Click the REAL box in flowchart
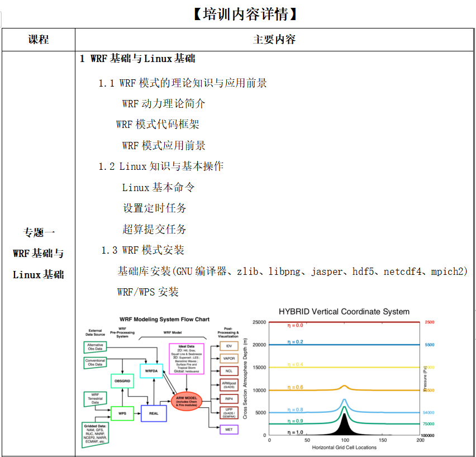Screen dimensions: 476x457 (154, 413)
